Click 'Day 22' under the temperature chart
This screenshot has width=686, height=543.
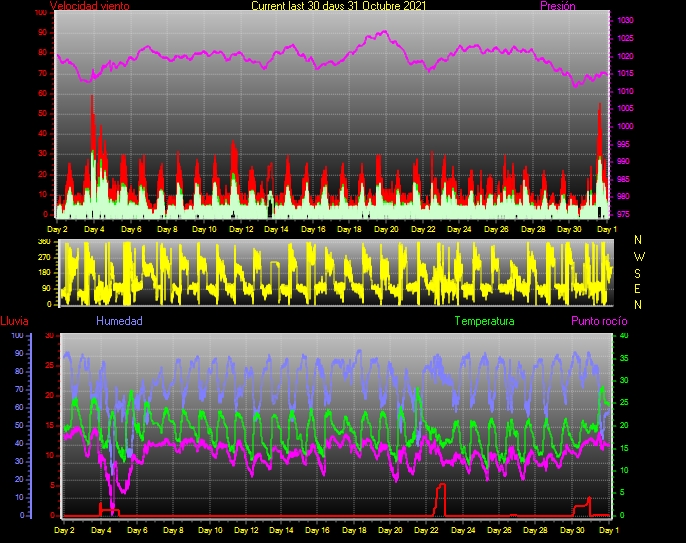click(x=427, y=530)
